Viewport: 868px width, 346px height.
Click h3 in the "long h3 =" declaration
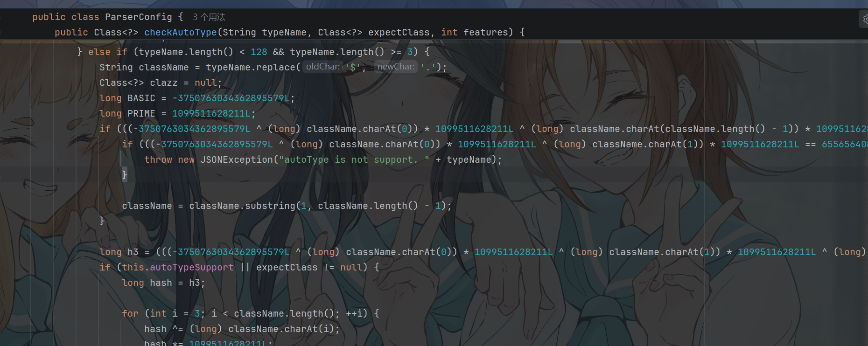[x=133, y=252]
